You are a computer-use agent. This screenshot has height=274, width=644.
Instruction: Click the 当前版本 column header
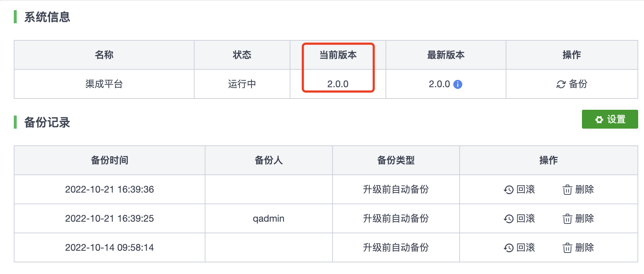coord(338,55)
